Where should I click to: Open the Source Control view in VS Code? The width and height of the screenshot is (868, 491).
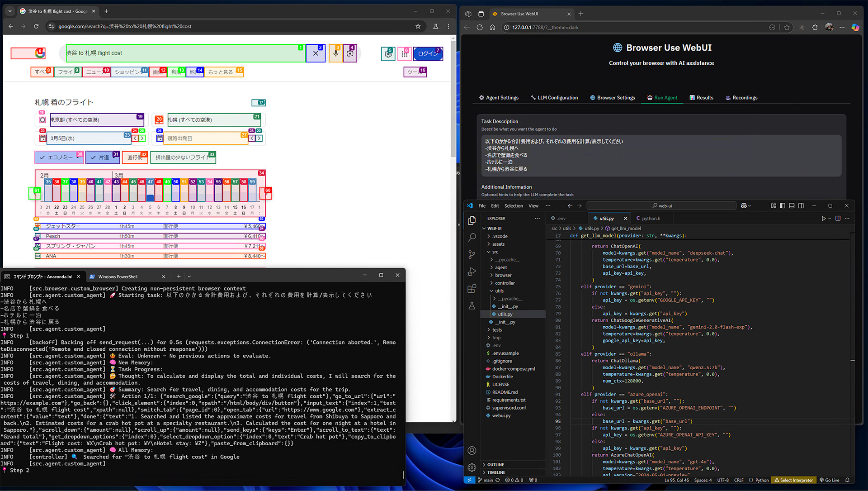[x=472, y=254]
